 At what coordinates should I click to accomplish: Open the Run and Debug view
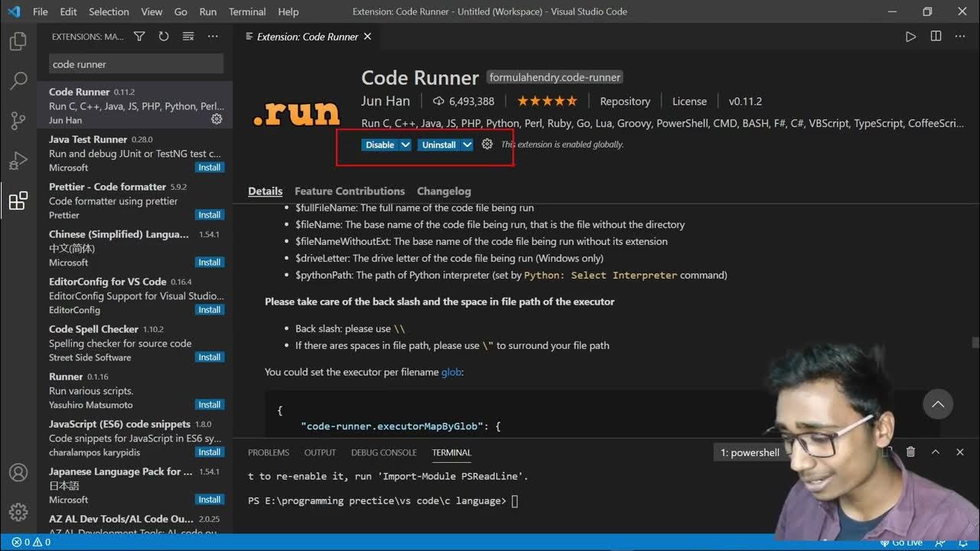click(18, 161)
